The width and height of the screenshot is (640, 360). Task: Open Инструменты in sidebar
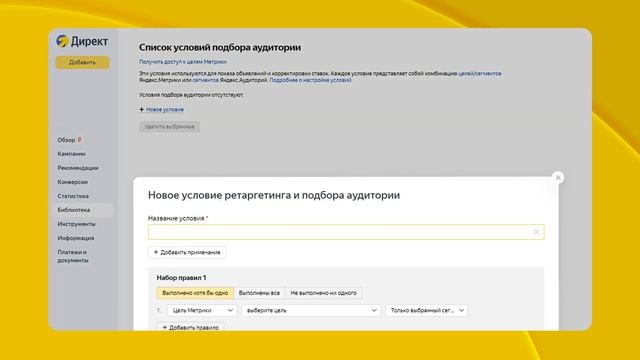(76, 224)
